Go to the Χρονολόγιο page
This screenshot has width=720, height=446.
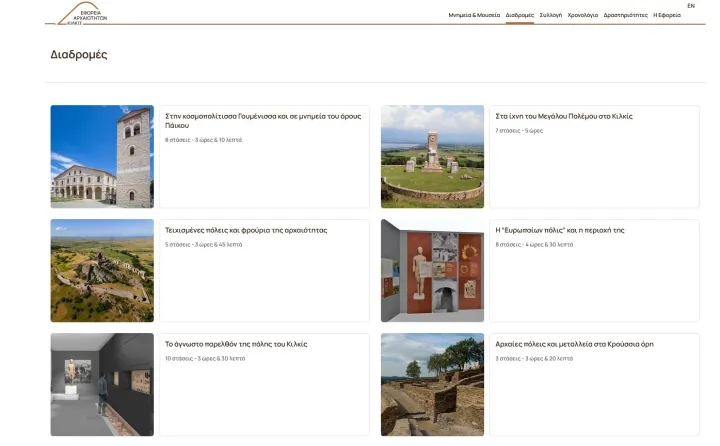pos(583,16)
